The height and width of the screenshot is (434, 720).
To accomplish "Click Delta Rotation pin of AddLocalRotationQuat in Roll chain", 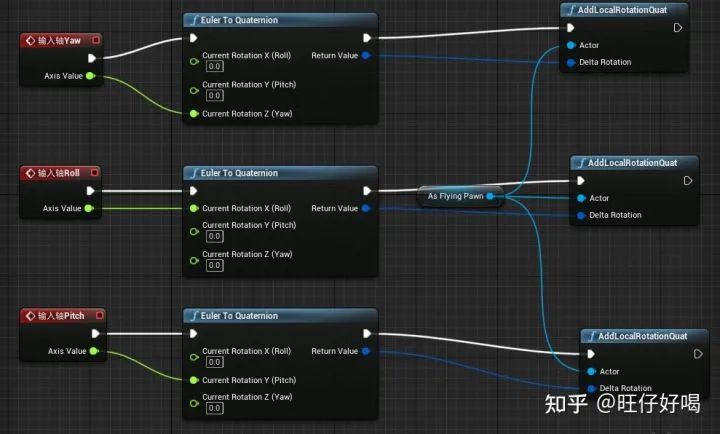I will pos(581,215).
